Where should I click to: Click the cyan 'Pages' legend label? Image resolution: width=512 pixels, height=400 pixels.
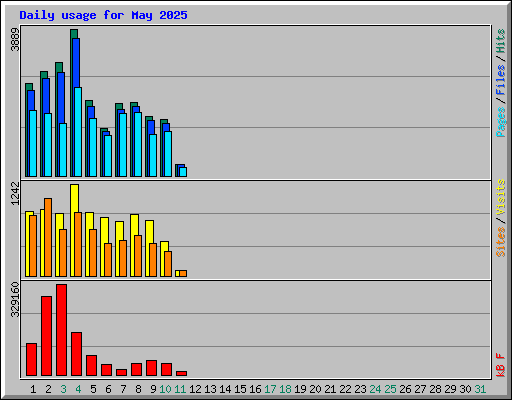(x=500, y=122)
